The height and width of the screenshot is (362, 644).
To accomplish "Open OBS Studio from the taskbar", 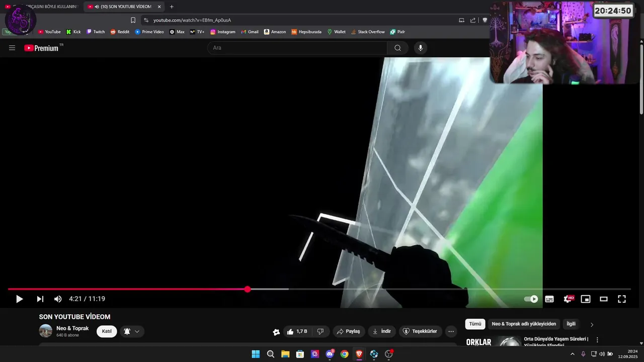I will point(388,354).
